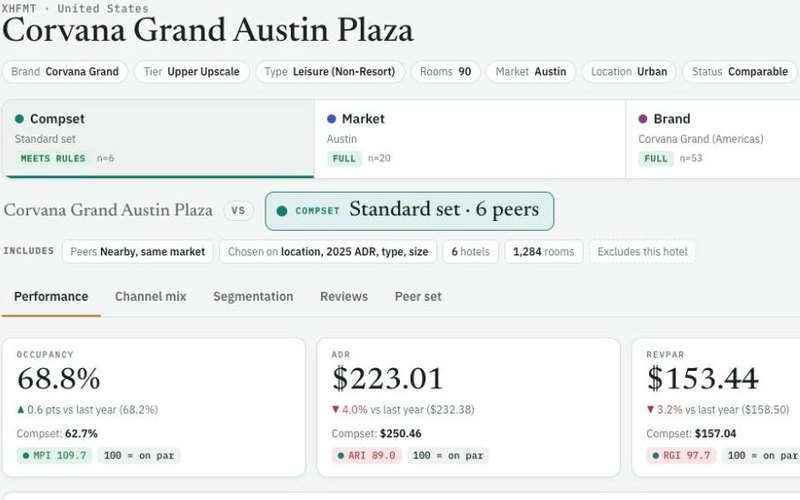Open the Segmentation tab
This screenshot has height=500, width=800.
253,296
